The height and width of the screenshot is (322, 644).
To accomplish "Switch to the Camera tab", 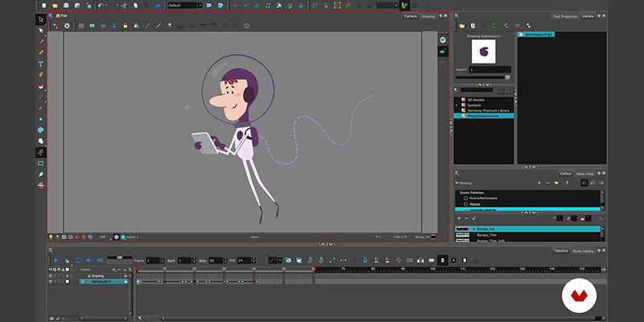I will (411, 16).
